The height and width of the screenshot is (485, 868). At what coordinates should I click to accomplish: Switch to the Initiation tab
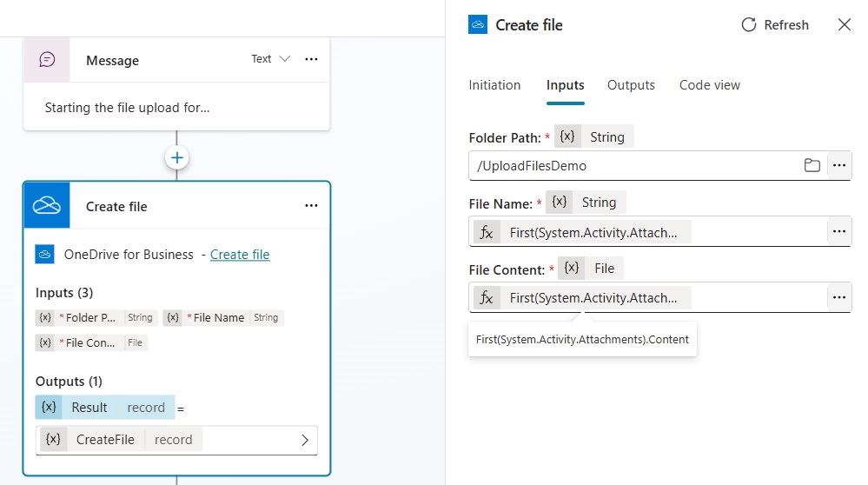(x=494, y=85)
